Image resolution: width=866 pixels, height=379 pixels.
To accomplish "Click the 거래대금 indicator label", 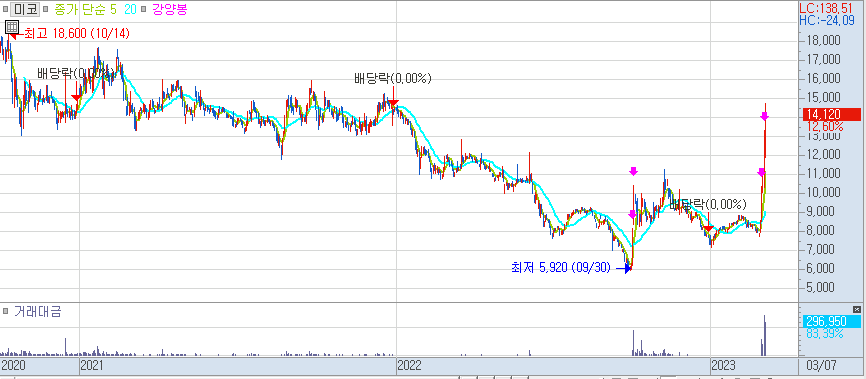I will (x=37, y=311).
